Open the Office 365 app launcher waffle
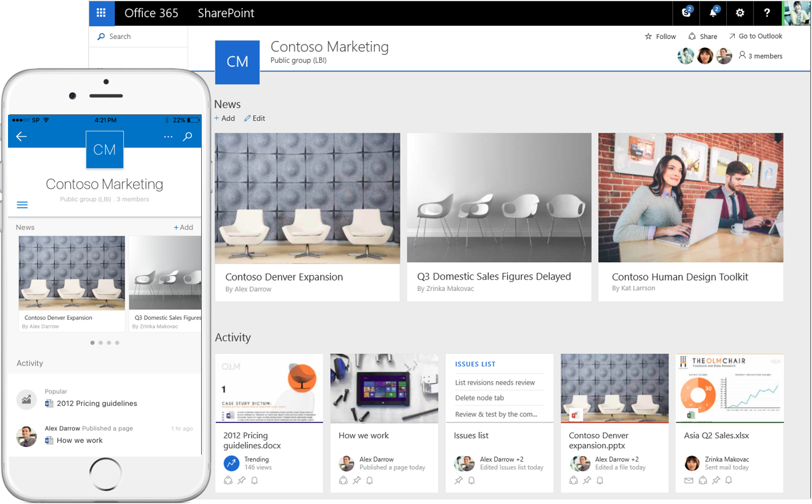812x504 pixels. click(101, 13)
